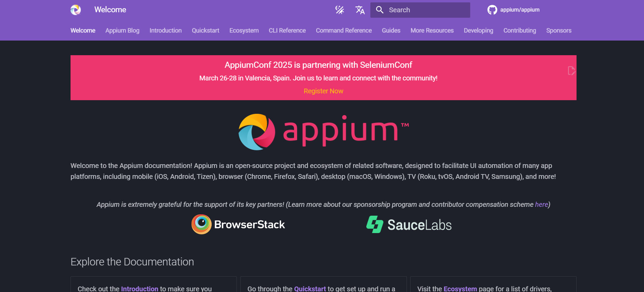The height and width of the screenshot is (292, 644).
Task: Open the SauceLabs sponsor logo
Action: (409, 225)
